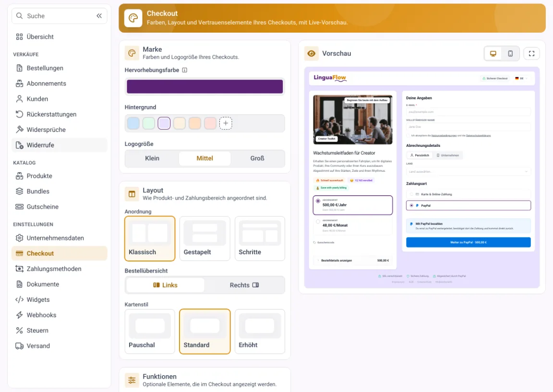Open Unternehmensdaten via its gear icon
Viewport: 553px width, 392px height.
point(19,238)
